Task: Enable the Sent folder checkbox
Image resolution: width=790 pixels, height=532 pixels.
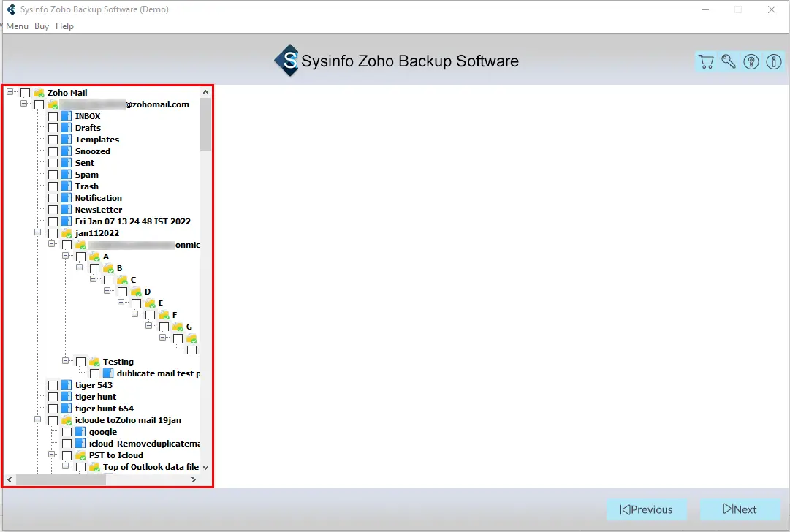Action: click(53, 163)
